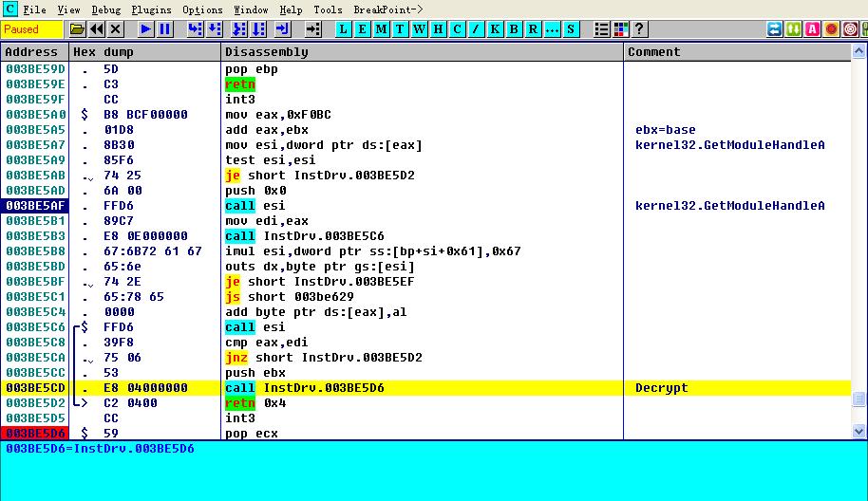This screenshot has height=501, width=868.
Task: Open Source window with S button
Action: click(571, 29)
